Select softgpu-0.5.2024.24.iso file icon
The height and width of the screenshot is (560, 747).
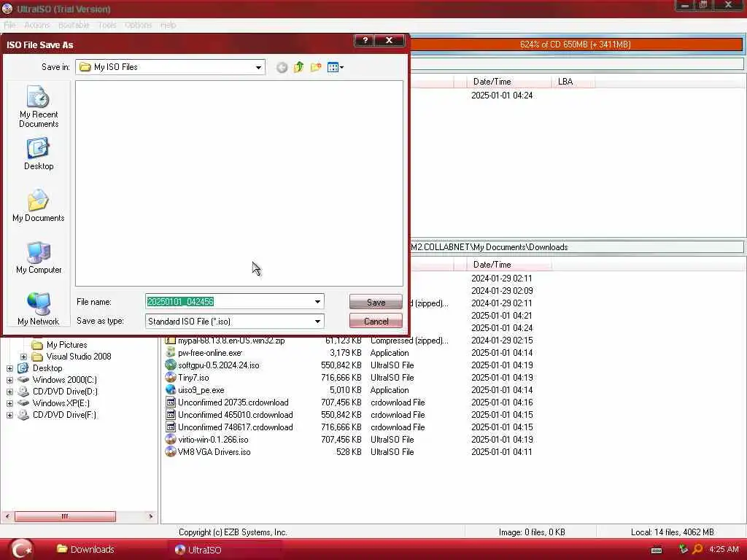(171, 365)
